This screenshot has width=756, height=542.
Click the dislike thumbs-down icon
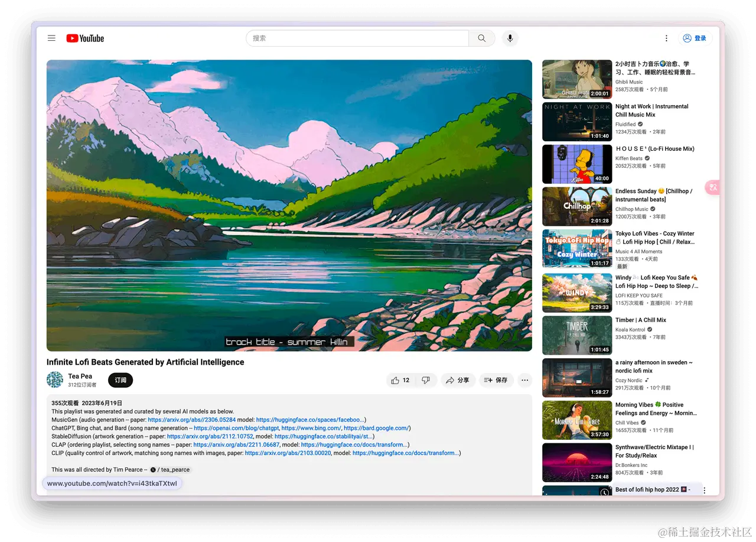(426, 380)
